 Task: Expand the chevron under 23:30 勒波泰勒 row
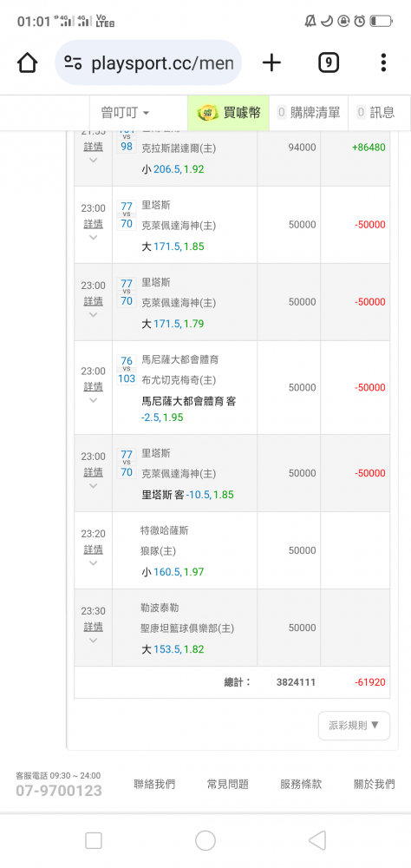[93, 641]
